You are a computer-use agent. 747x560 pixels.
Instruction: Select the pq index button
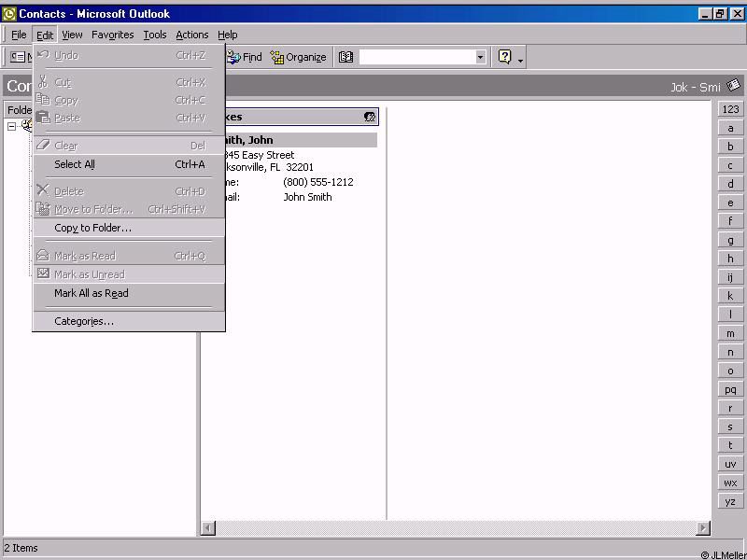[x=730, y=389]
